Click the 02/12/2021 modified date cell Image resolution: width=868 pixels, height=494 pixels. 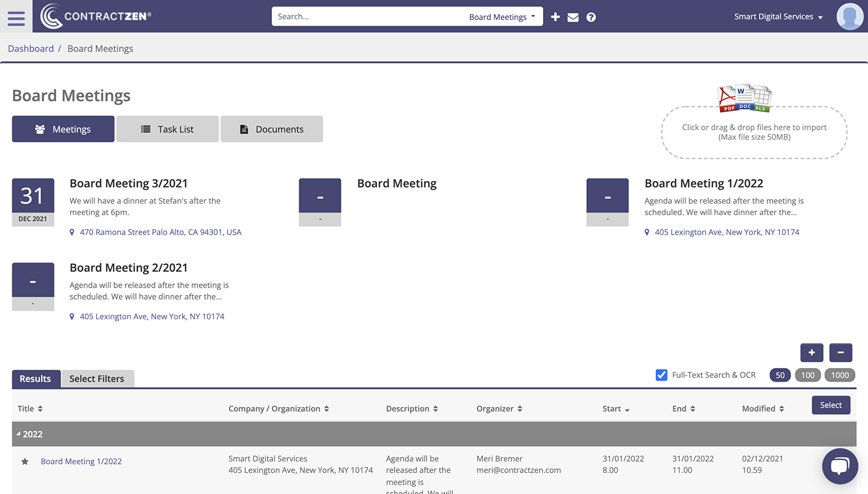[x=762, y=464]
